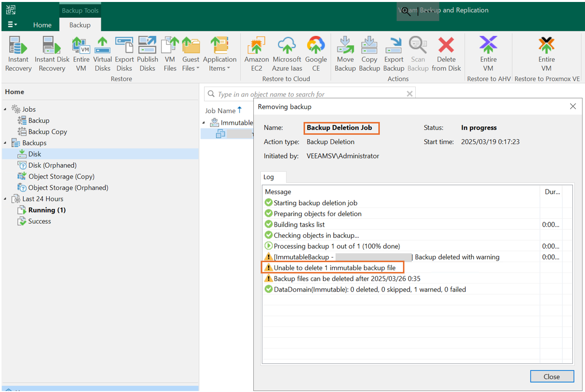Screen dimensions: 585x392
Task: Click the Copy Backup action
Action: (x=369, y=54)
